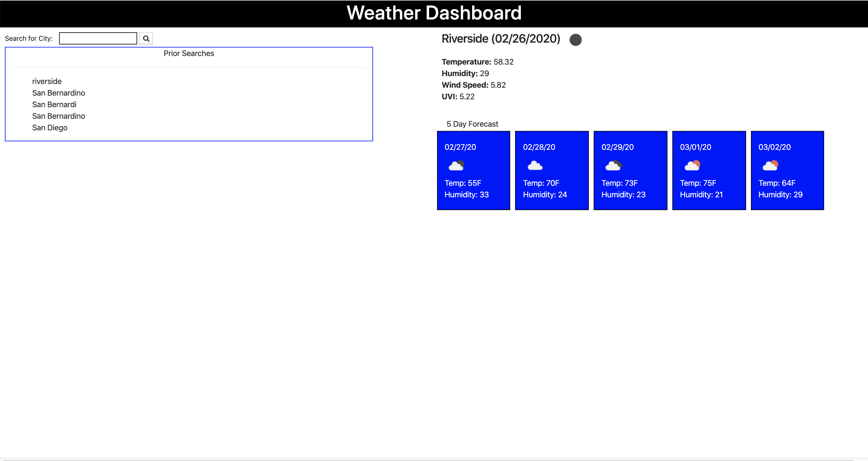Click the cloud icon on 02/27/20 card
This screenshot has width=868, height=461.
tap(457, 165)
